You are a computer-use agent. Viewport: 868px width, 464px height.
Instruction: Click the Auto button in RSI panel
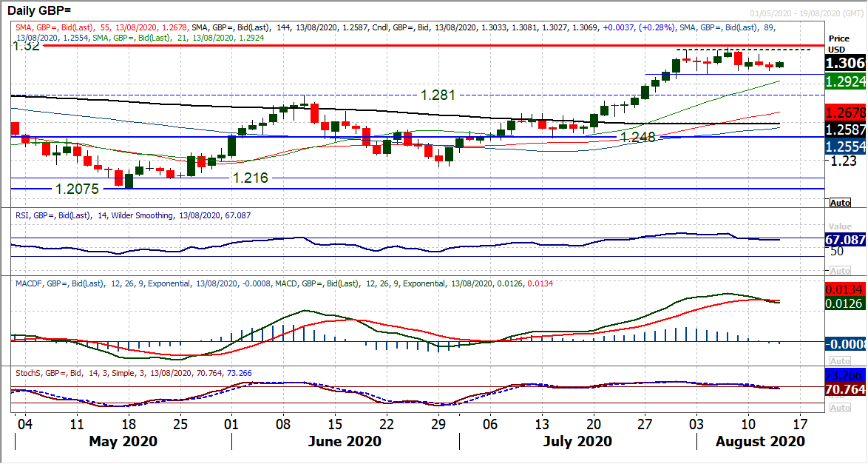pos(840,271)
